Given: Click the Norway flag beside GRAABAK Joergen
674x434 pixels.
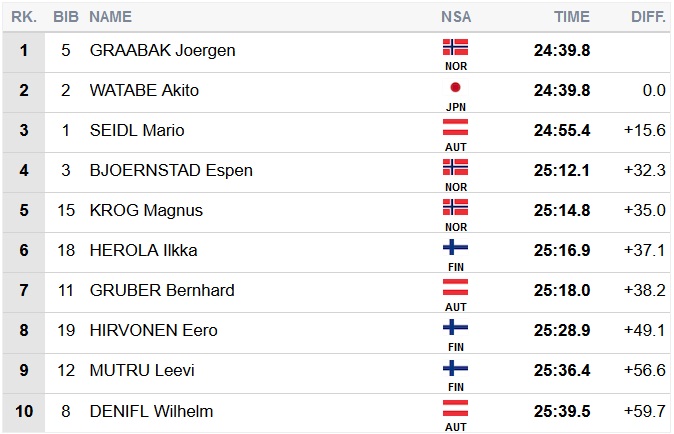Looking at the screenshot, I should coord(455,46).
